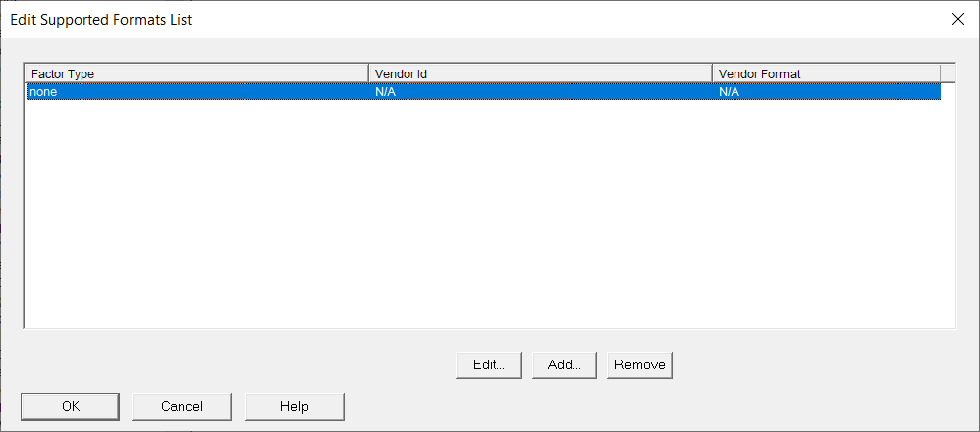This screenshot has width=980, height=432.
Task: Click the 'Edit Supported Formats List' title bar
Action: tap(398, 19)
